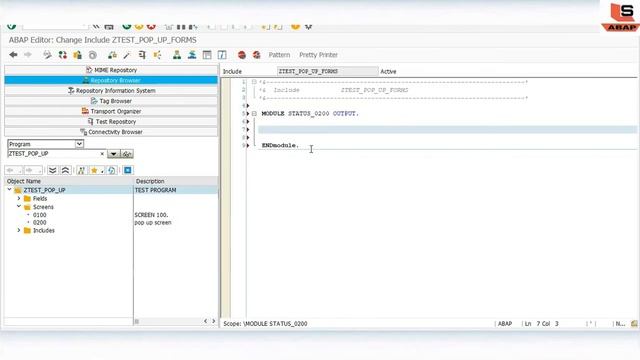Open Repository Information System tab
This screenshot has height=360, width=640.
pos(111,91)
